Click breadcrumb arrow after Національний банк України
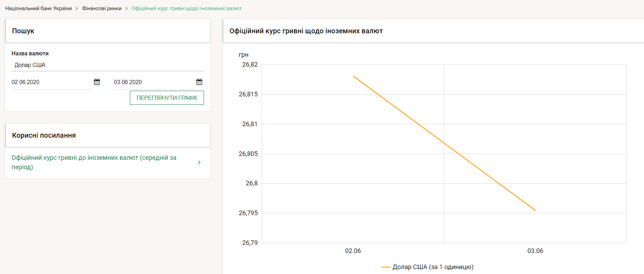This screenshot has width=644, height=274. (x=77, y=8)
